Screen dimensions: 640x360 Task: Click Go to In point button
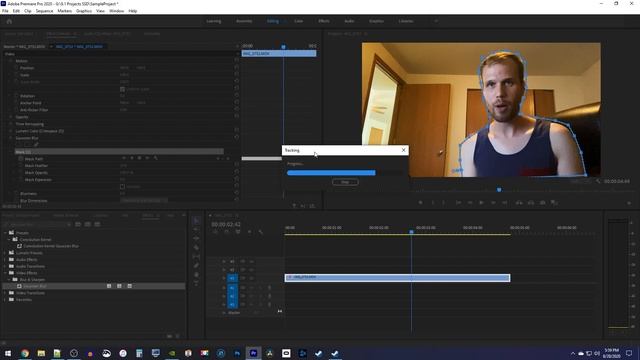[458, 202]
